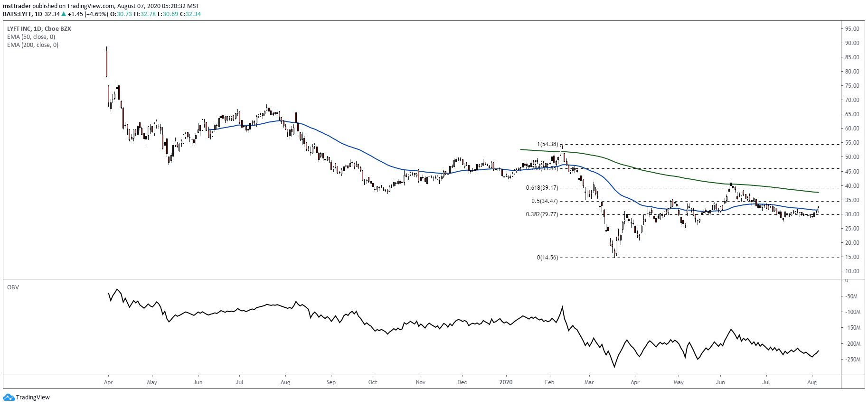Click the 85.00 price axis label
The height and width of the screenshot is (406, 868).
click(x=851, y=57)
